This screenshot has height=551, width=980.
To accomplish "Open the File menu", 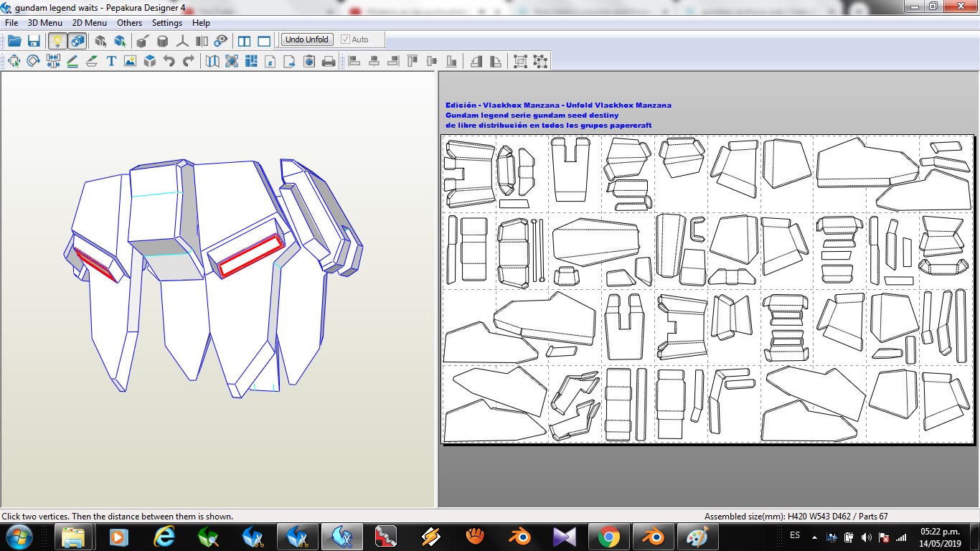I will pyautogui.click(x=11, y=23).
